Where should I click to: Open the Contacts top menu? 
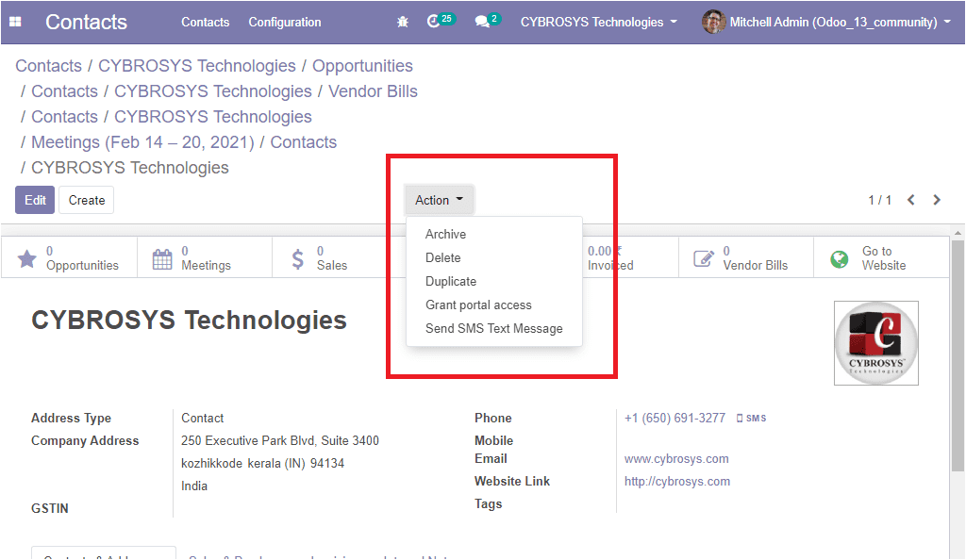[x=205, y=22]
